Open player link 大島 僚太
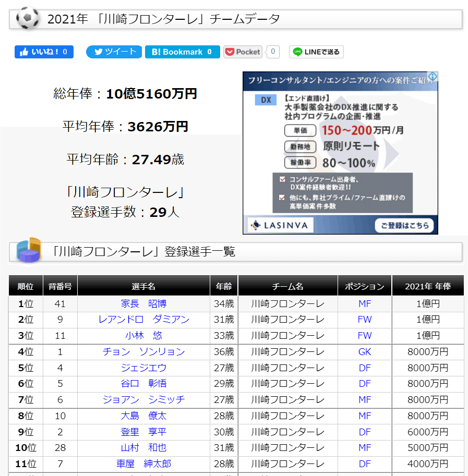The image size is (468, 476). coord(143,416)
